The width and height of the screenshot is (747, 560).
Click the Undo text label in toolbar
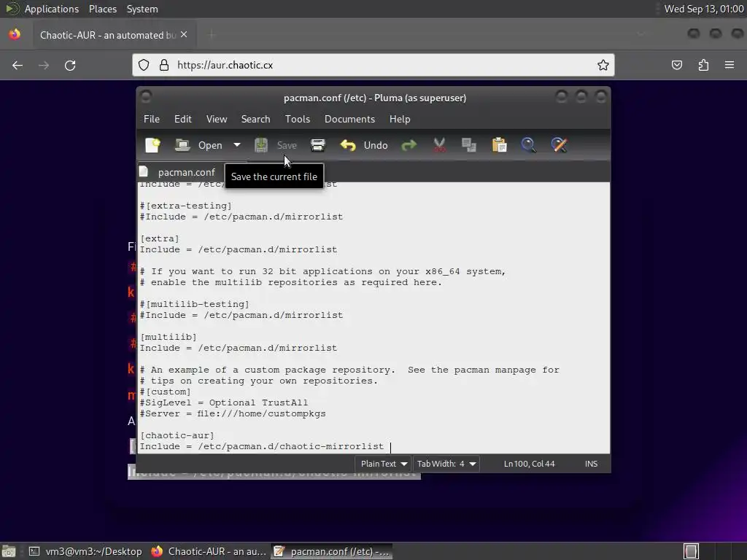[376, 145]
